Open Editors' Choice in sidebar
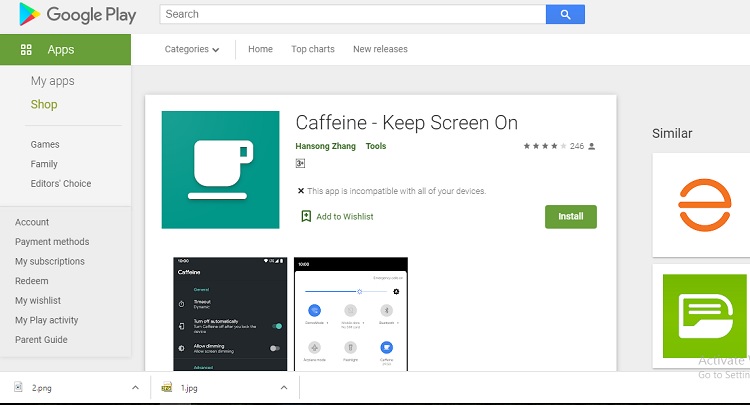Image resolution: width=750 pixels, height=405 pixels. 61,184
